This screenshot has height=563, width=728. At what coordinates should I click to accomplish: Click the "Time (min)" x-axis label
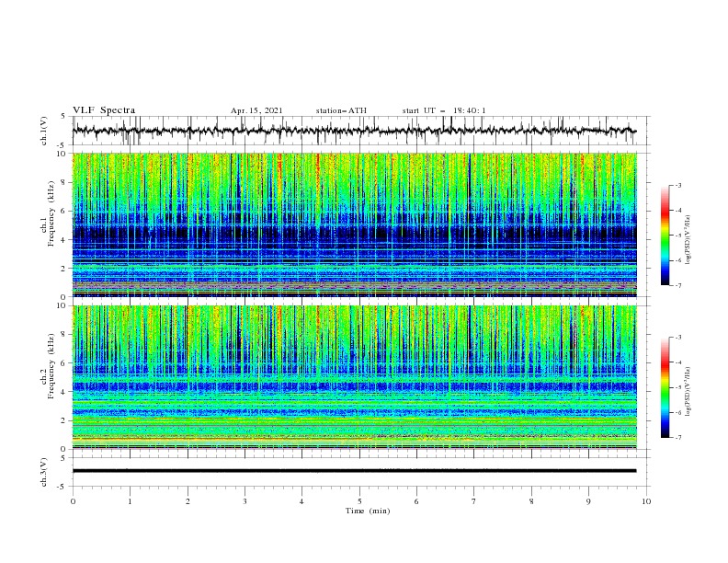(x=368, y=511)
